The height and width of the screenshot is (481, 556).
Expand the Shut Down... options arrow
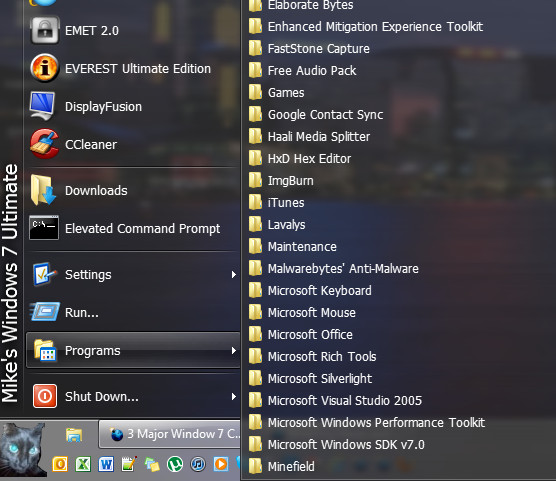(x=233, y=396)
